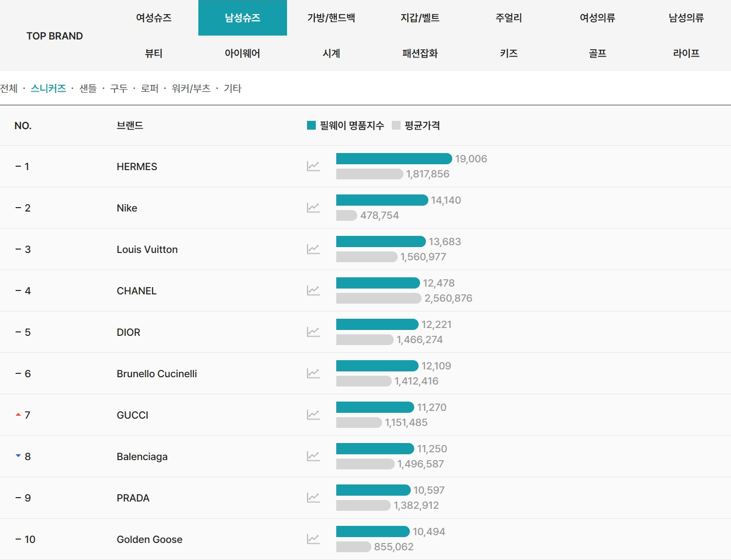731x560 pixels.
Task: Filter by 전체 subcategory
Action: click(9, 89)
